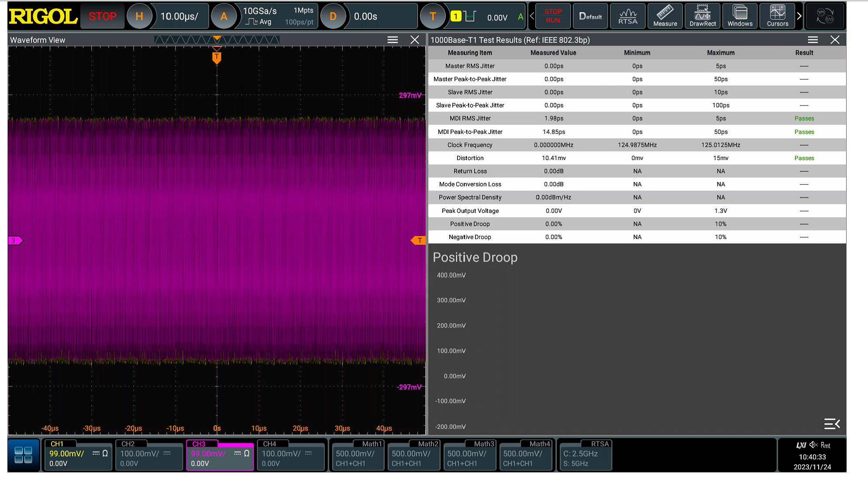This screenshot has height=486, width=868.
Task: Open the horizontal timebase H menu
Action: 139,17
